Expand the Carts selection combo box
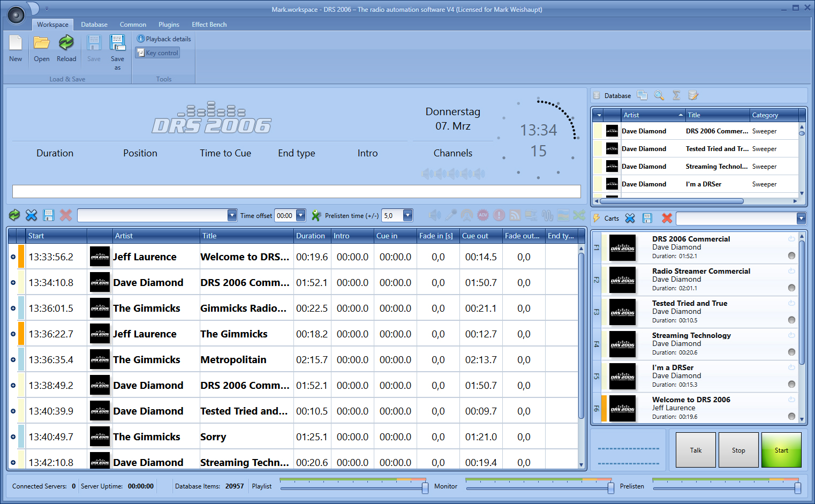 (x=801, y=218)
